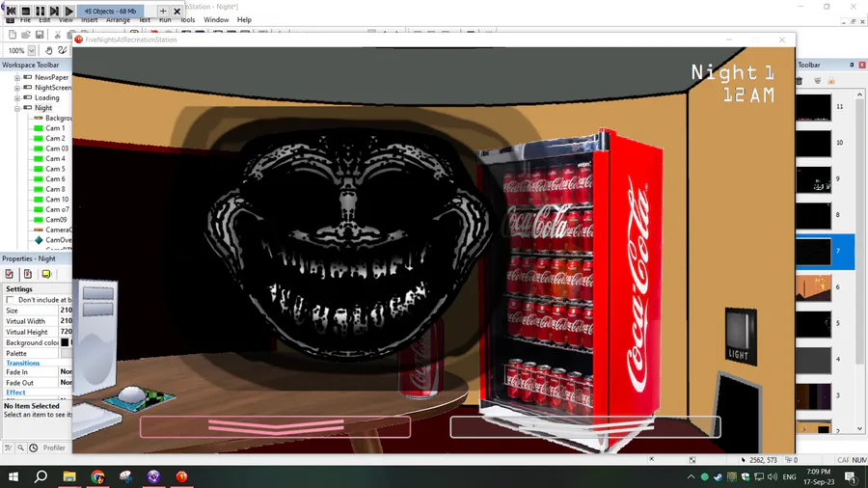Image resolution: width=868 pixels, height=488 pixels.
Task: Click the Palette value box
Action: point(66,354)
